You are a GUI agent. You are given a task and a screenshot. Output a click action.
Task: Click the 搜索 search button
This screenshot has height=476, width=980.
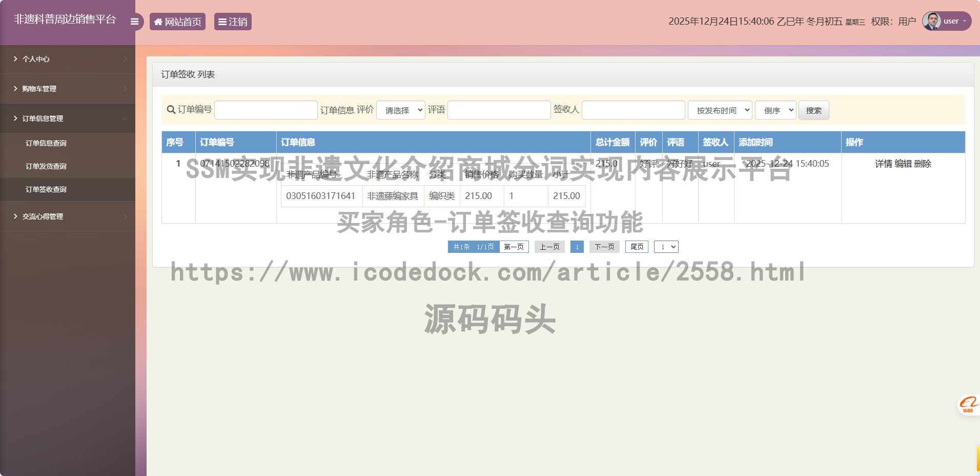click(814, 110)
